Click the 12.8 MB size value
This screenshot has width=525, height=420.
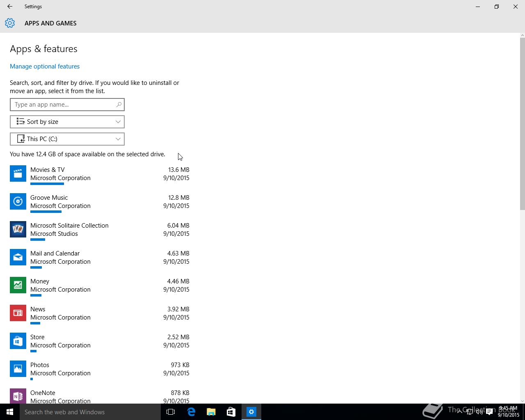tap(179, 198)
